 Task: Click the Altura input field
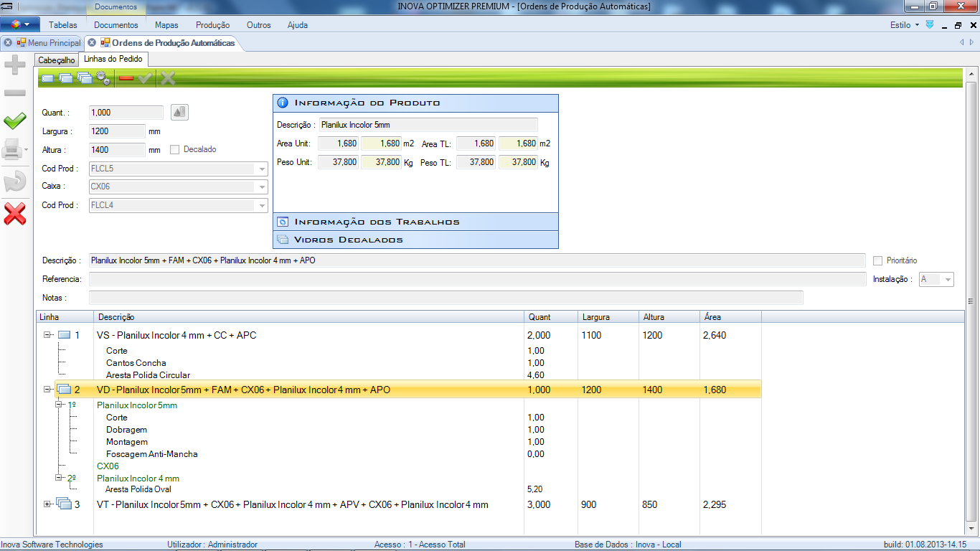point(117,150)
